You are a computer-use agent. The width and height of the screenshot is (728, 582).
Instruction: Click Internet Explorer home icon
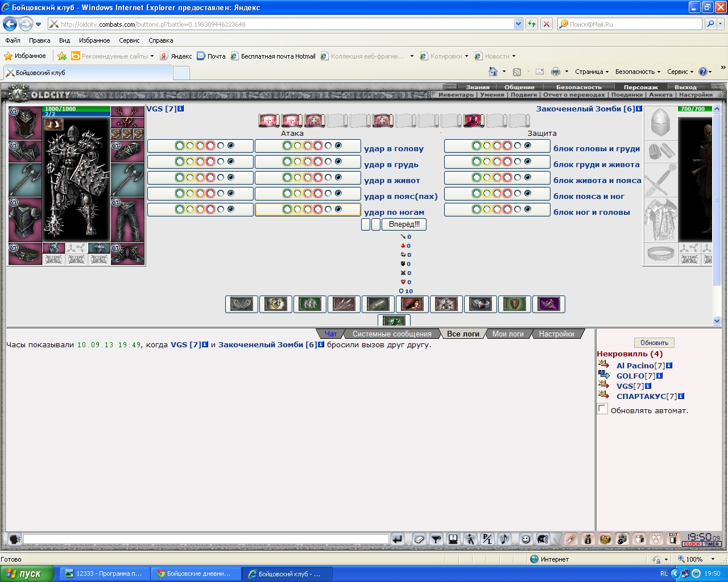(493, 72)
